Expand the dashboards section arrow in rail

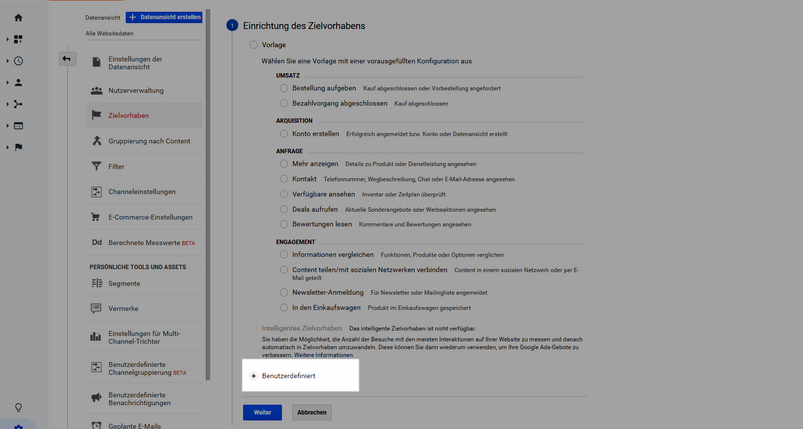click(7, 39)
